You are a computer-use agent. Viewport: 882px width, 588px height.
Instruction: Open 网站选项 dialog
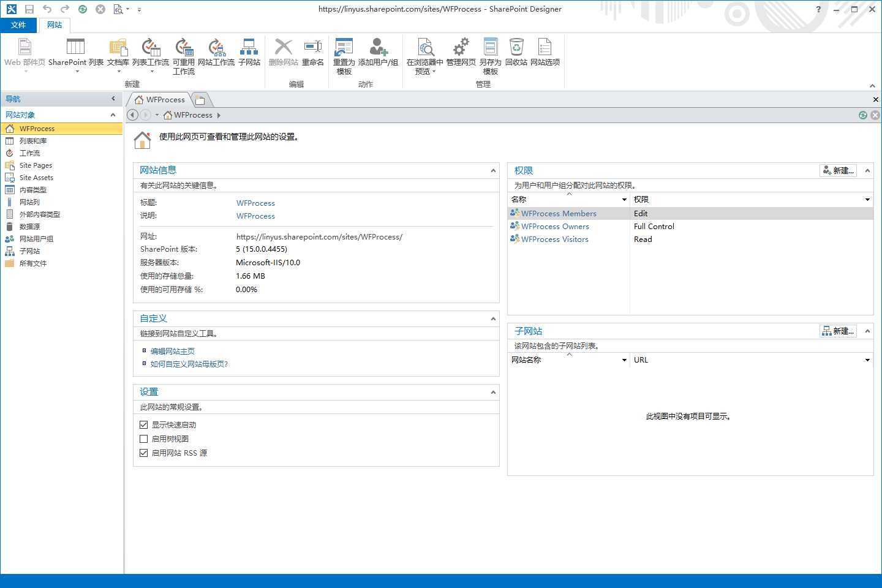(x=545, y=52)
